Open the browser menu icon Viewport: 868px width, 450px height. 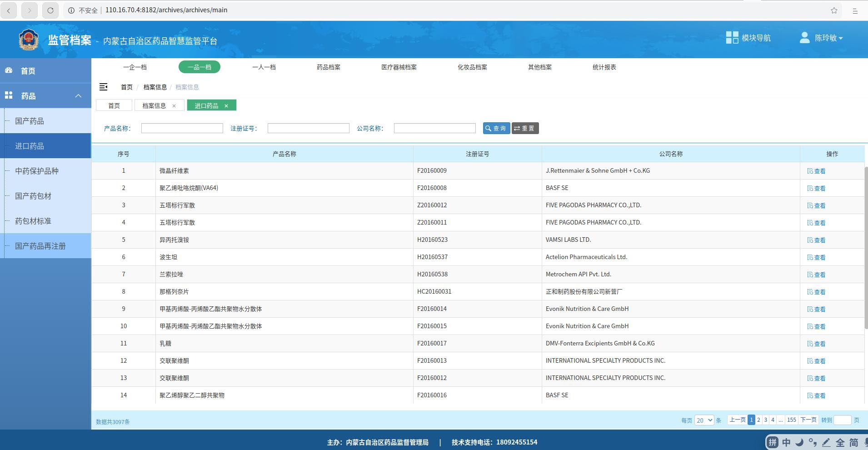[855, 10]
